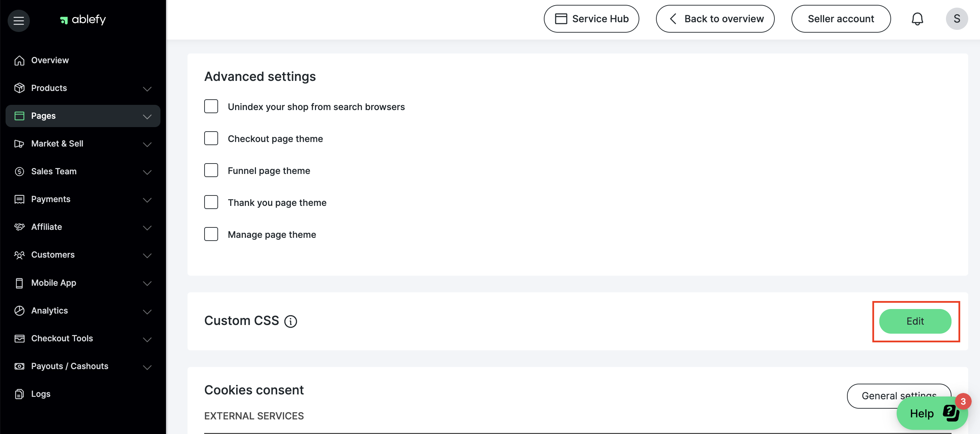Screen dimensions: 980x434
Task: Open Market & Sell menu item
Action: (x=83, y=143)
